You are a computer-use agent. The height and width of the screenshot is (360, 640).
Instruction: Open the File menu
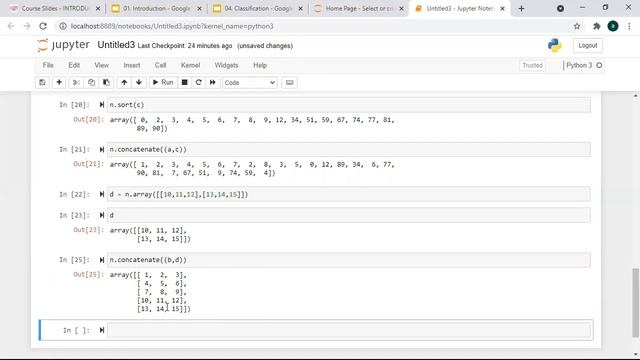pos(48,65)
